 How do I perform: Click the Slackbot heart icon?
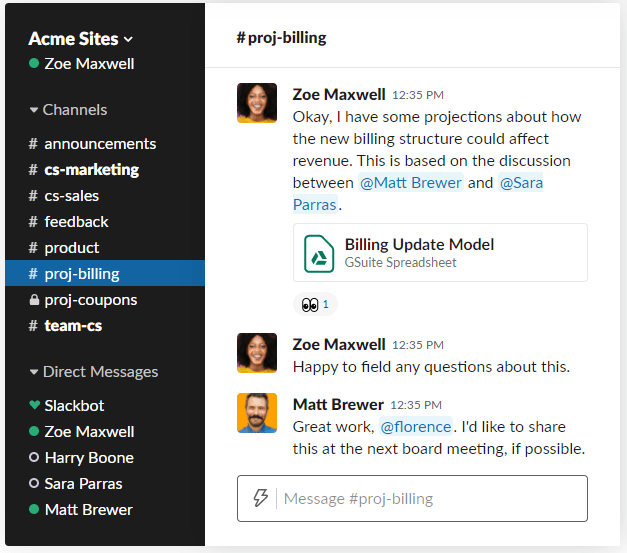[35, 405]
